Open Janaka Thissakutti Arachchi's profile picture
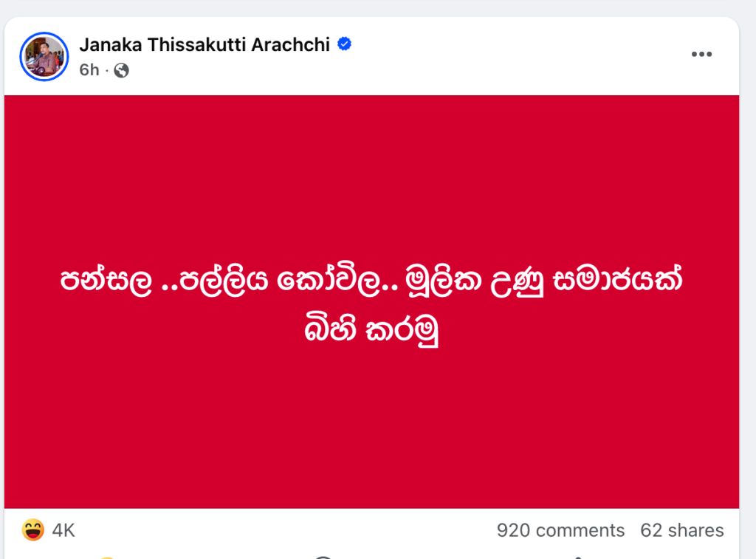Screen dimensions: 756x559 tap(44, 56)
